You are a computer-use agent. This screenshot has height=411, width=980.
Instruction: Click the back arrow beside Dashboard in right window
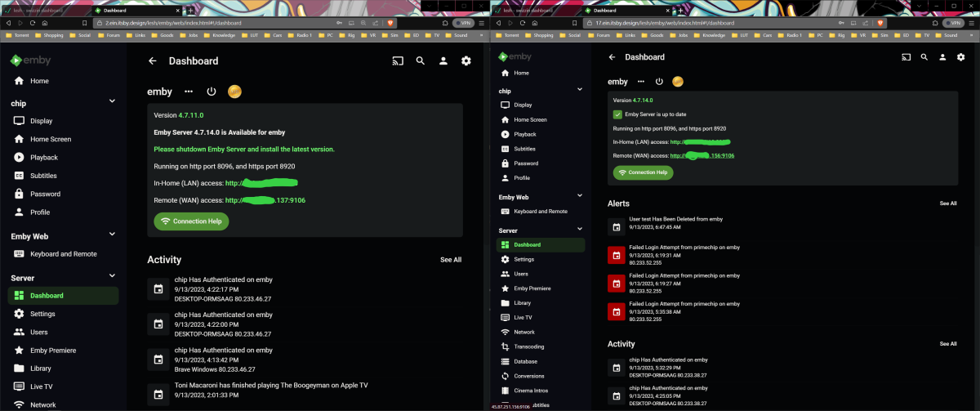click(x=612, y=57)
